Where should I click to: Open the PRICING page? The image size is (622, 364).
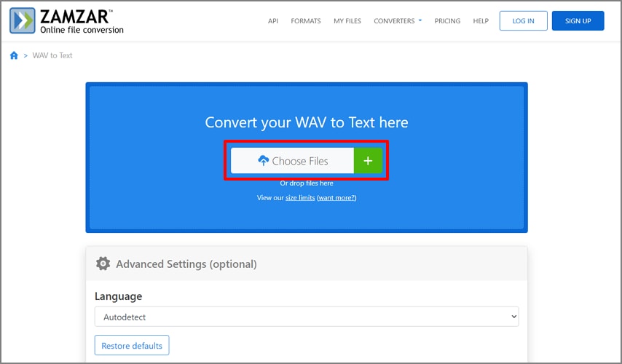[x=447, y=21]
